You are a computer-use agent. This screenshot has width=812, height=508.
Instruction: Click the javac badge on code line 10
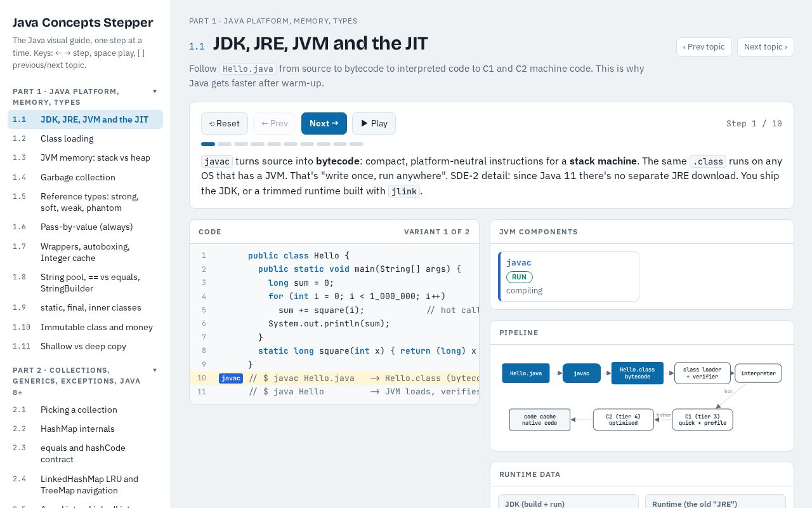point(231,378)
